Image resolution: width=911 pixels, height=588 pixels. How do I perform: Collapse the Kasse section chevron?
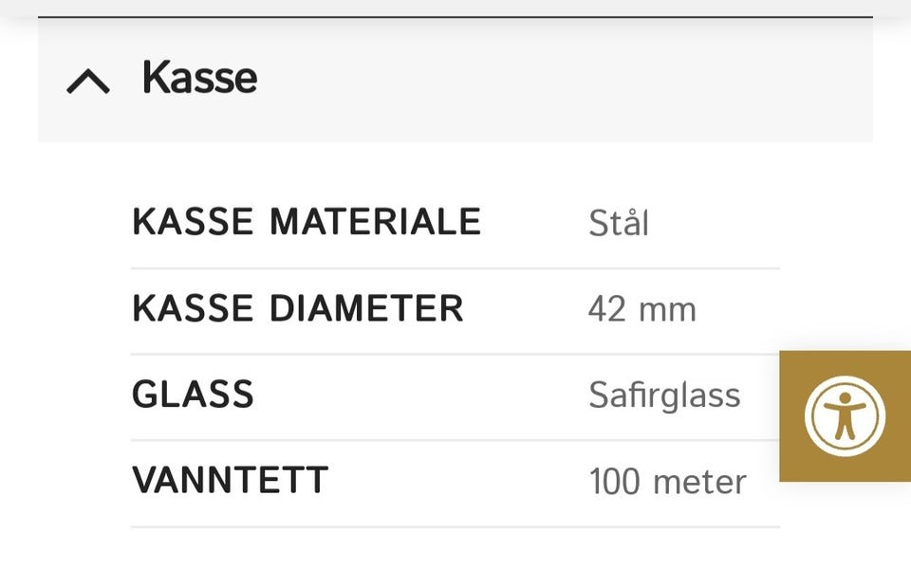[88, 81]
